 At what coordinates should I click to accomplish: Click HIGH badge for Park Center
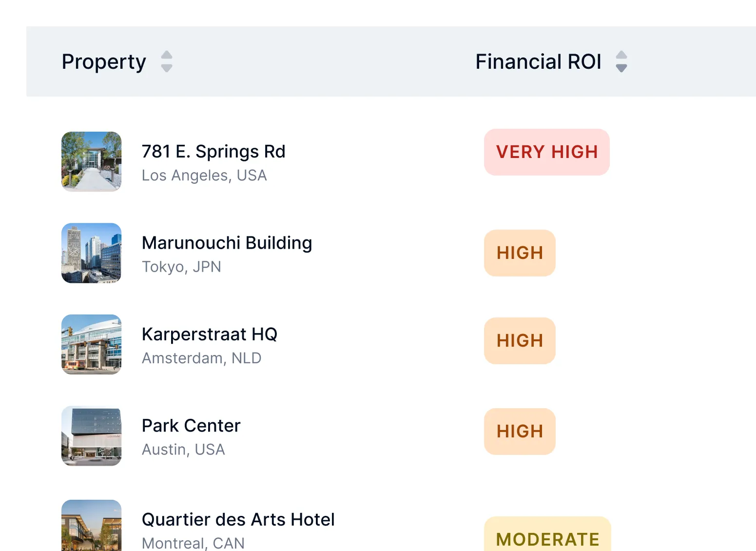520,432
